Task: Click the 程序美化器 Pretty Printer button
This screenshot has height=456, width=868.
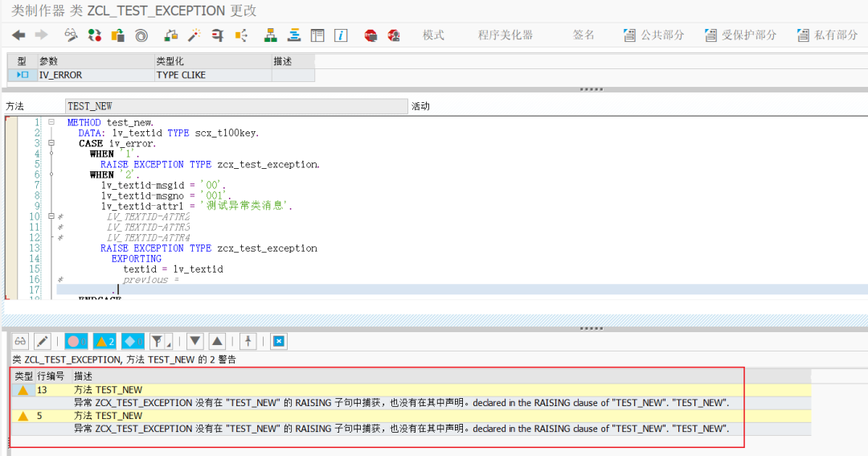Action: [x=506, y=35]
